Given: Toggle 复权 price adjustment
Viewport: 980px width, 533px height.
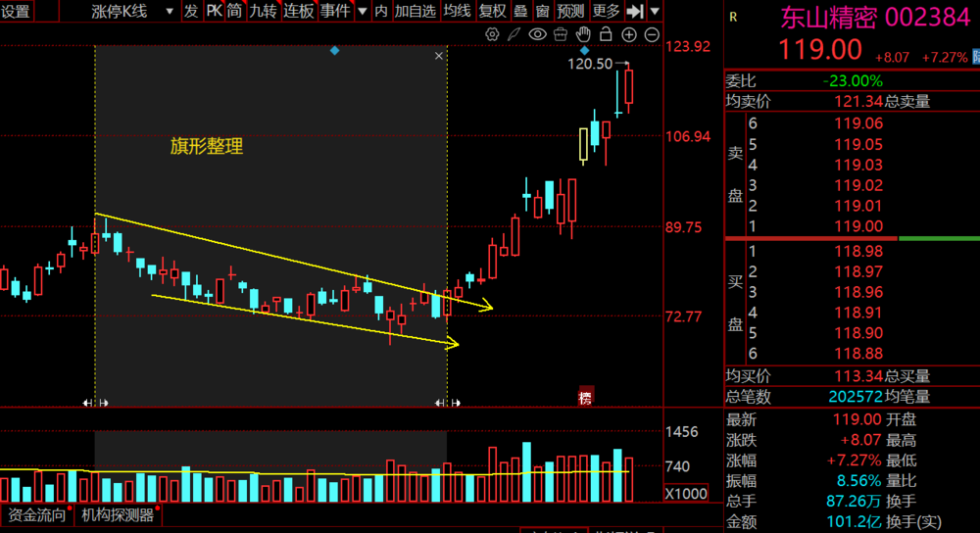Looking at the screenshot, I should [492, 11].
